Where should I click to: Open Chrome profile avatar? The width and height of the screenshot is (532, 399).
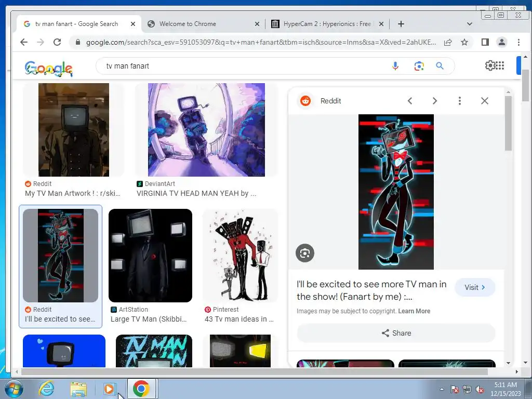click(501, 42)
